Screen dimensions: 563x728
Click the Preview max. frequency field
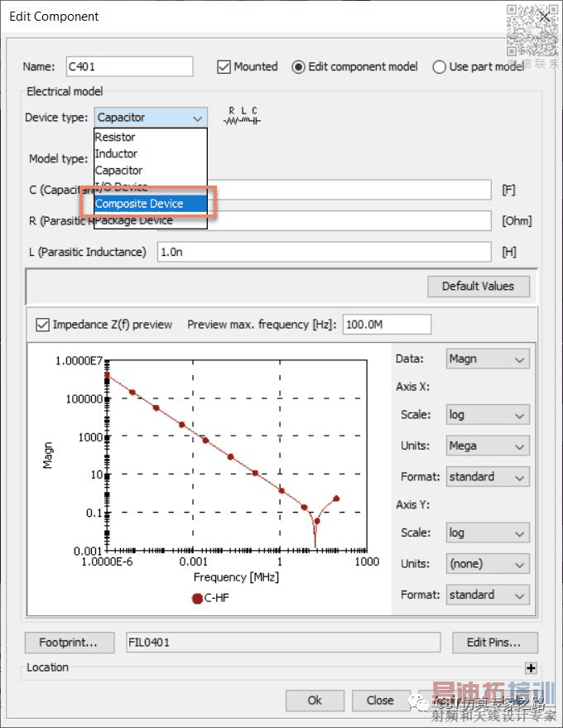[x=387, y=325]
